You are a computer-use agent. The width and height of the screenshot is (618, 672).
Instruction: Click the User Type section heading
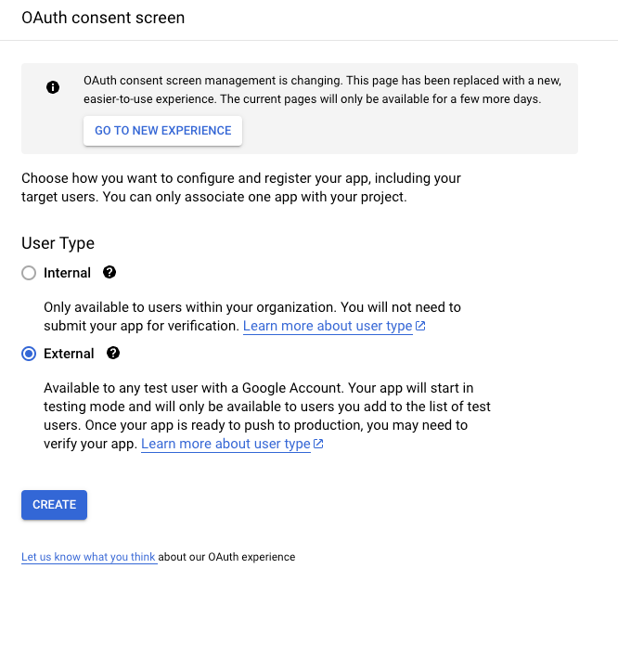pyautogui.click(x=58, y=243)
